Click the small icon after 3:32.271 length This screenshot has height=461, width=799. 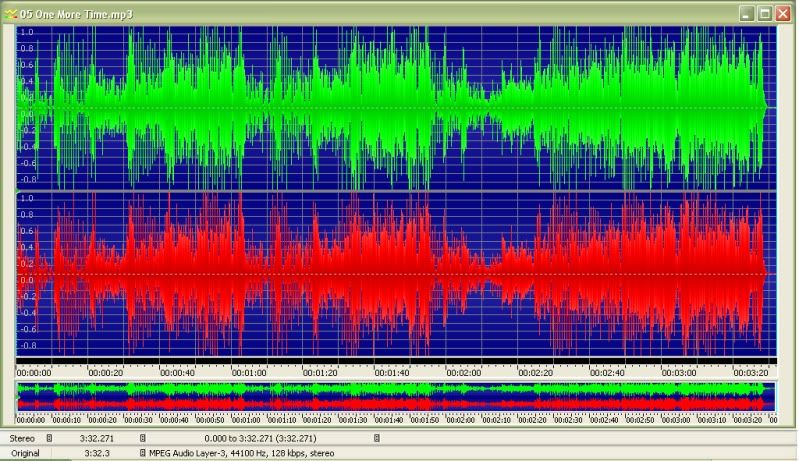143,438
